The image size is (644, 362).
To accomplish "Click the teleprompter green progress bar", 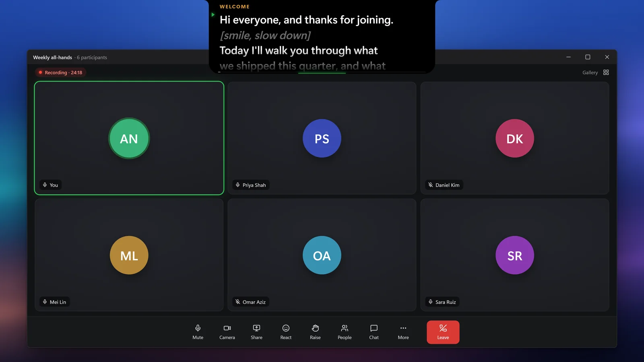I will point(322,73).
